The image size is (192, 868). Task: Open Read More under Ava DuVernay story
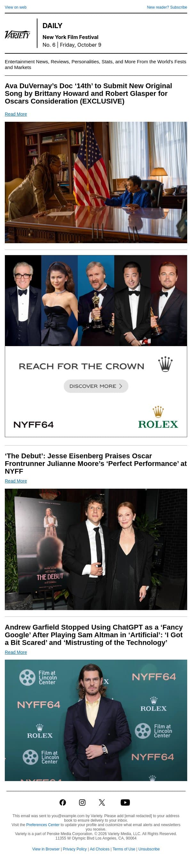[x=16, y=114]
